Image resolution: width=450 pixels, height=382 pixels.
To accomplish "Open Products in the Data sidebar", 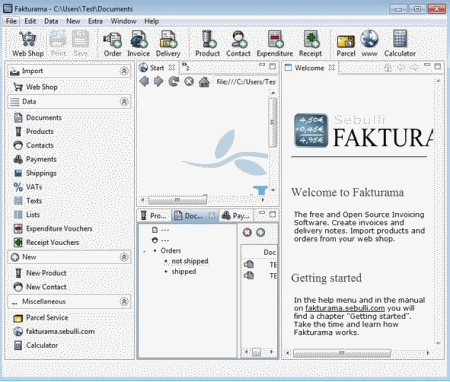I will click(34, 131).
